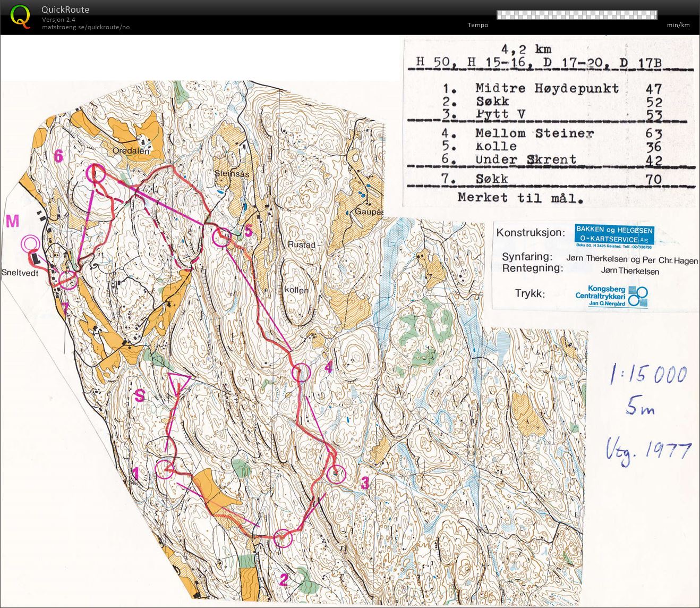Click the Merket til mål text
Viewport: 700px width, 608px height.
[x=520, y=198]
